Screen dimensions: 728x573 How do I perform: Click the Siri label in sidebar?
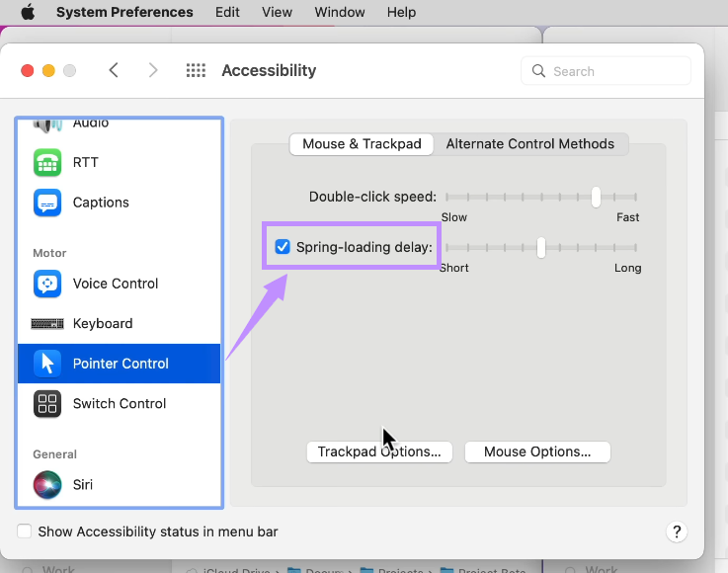pos(83,484)
